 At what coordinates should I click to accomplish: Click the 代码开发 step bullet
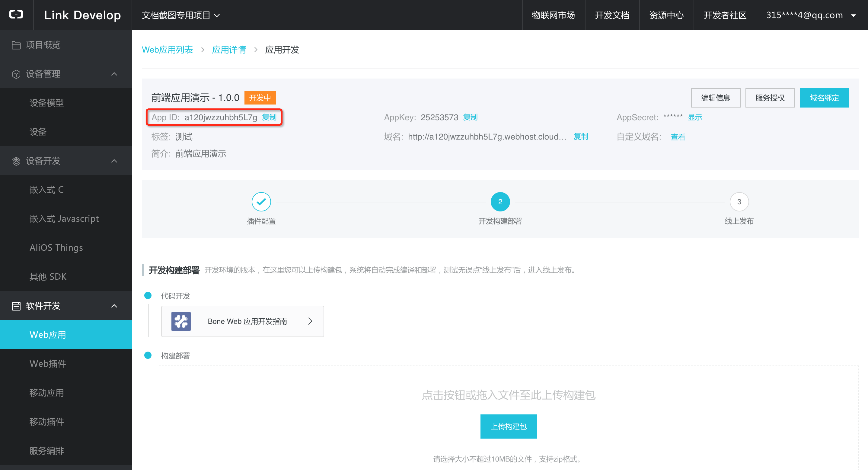[148, 295]
